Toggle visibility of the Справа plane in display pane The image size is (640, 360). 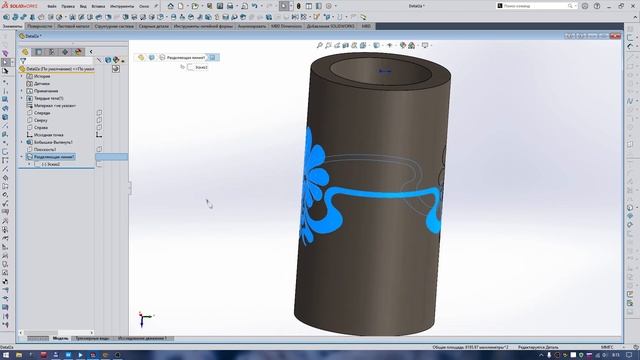(x=99, y=127)
